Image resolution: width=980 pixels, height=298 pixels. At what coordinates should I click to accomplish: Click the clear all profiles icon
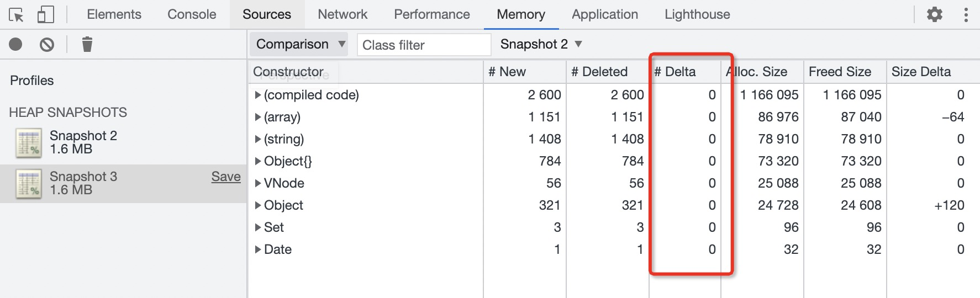point(47,44)
